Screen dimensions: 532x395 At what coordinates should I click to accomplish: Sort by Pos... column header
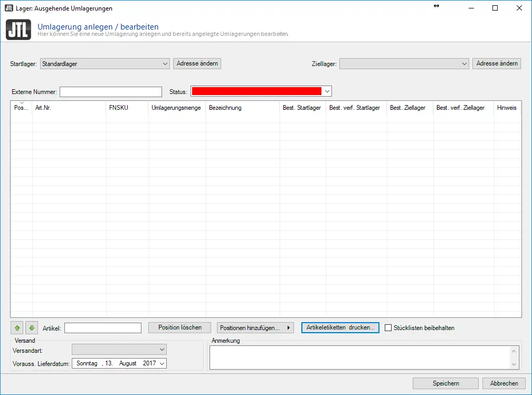[x=21, y=108]
